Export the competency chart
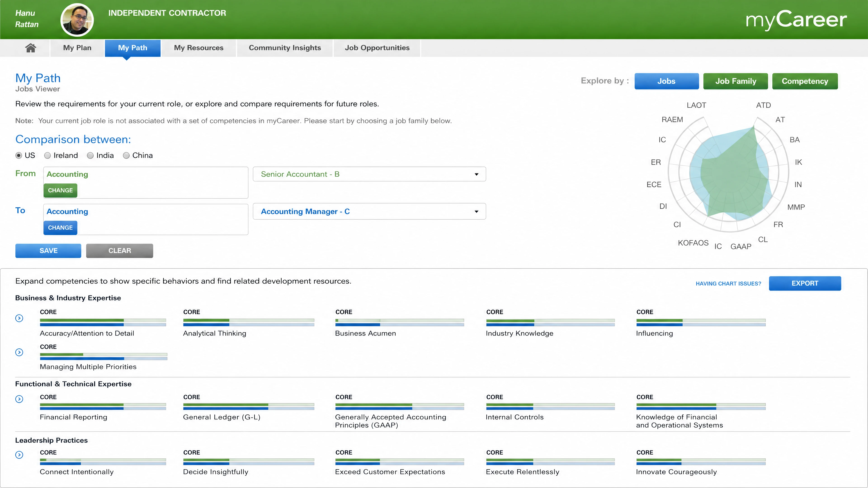Viewport: 868px width, 488px height. click(805, 283)
